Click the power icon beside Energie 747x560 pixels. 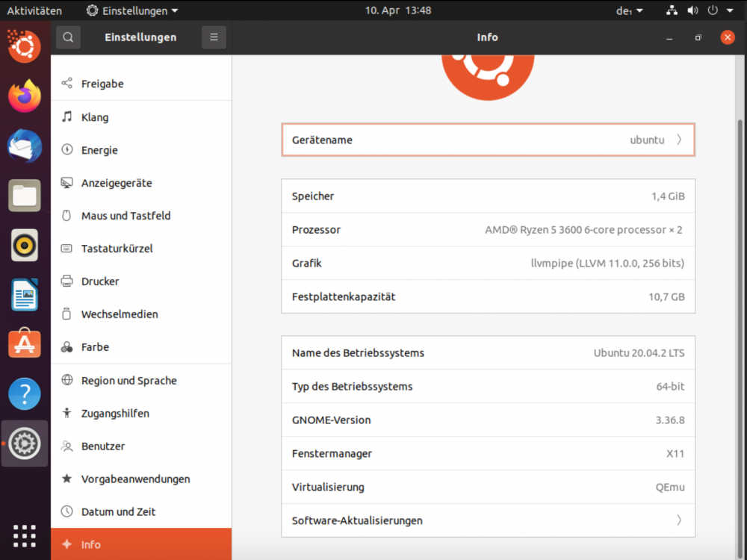(x=66, y=149)
